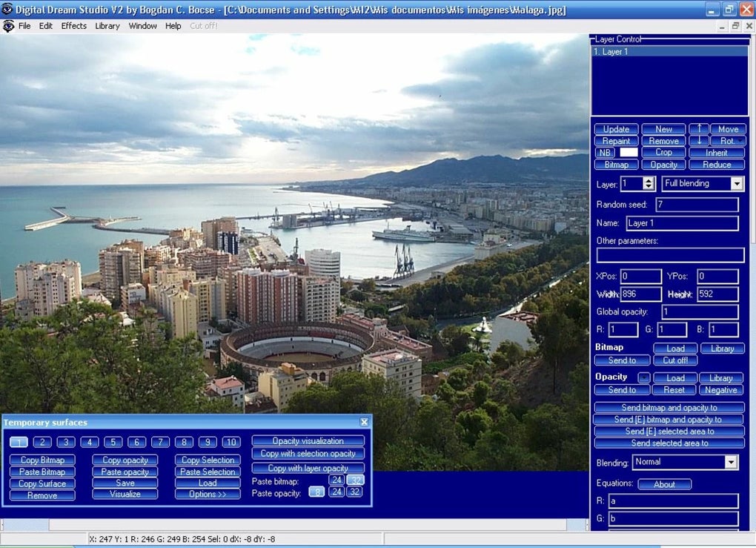The image size is (756, 548).
Task: Click the application eye icon in menu bar
Action: coord(8,26)
